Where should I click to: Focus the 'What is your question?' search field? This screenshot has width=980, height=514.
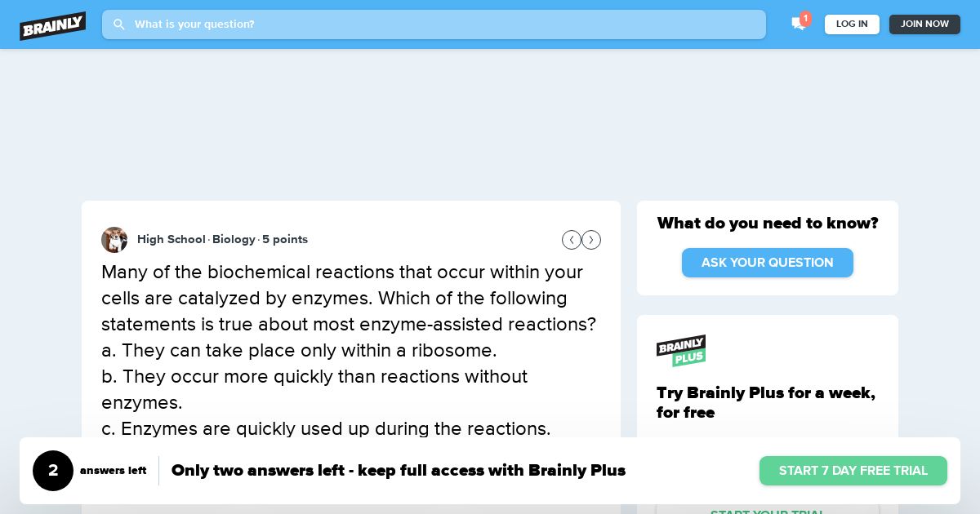coord(434,24)
